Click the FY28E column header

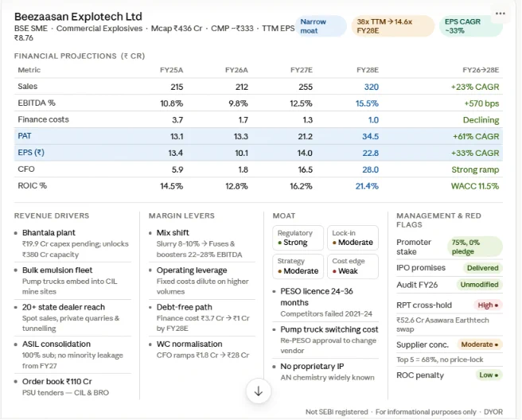click(x=368, y=70)
